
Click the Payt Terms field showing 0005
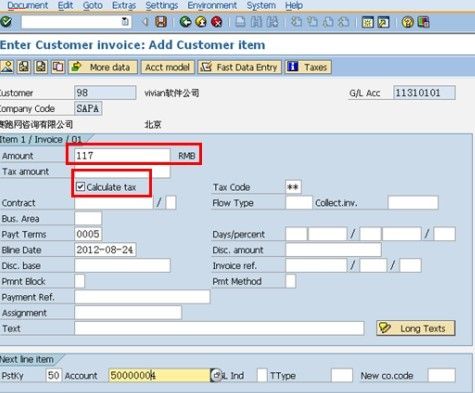(88, 234)
